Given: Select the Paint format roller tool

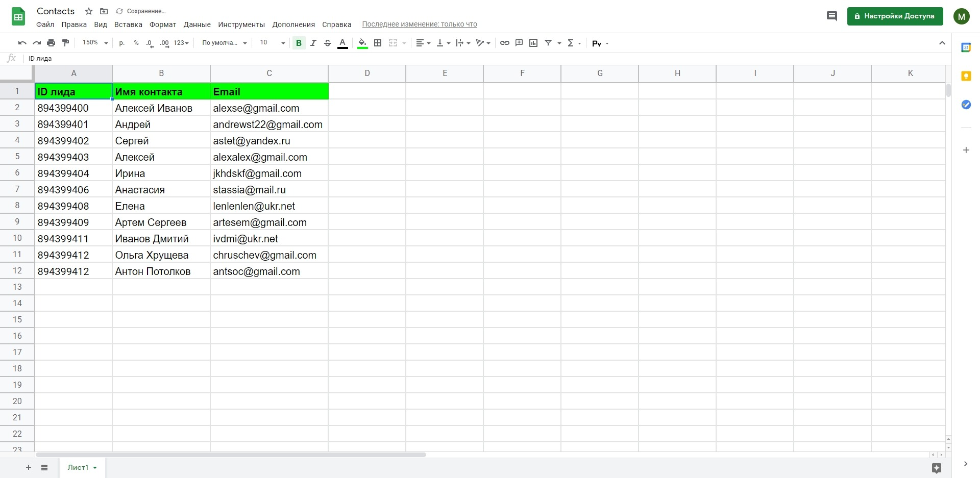Looking at the screenshot, I should coord(65,43).
